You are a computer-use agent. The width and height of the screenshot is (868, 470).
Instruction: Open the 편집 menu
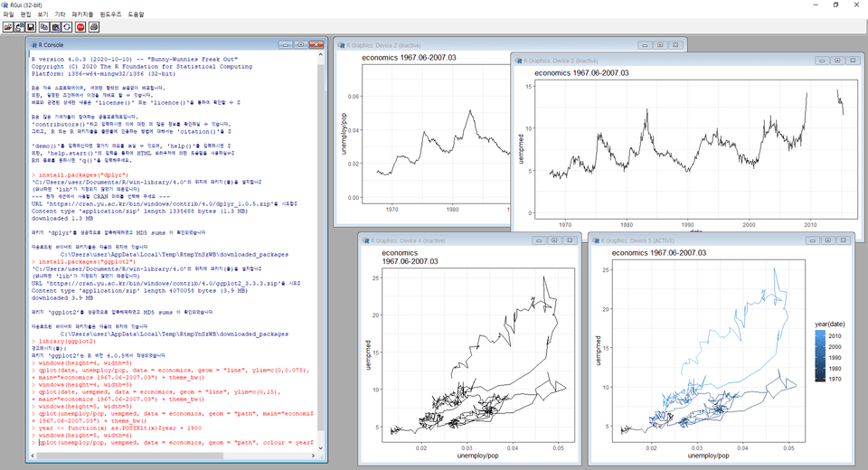click(25, 15)
